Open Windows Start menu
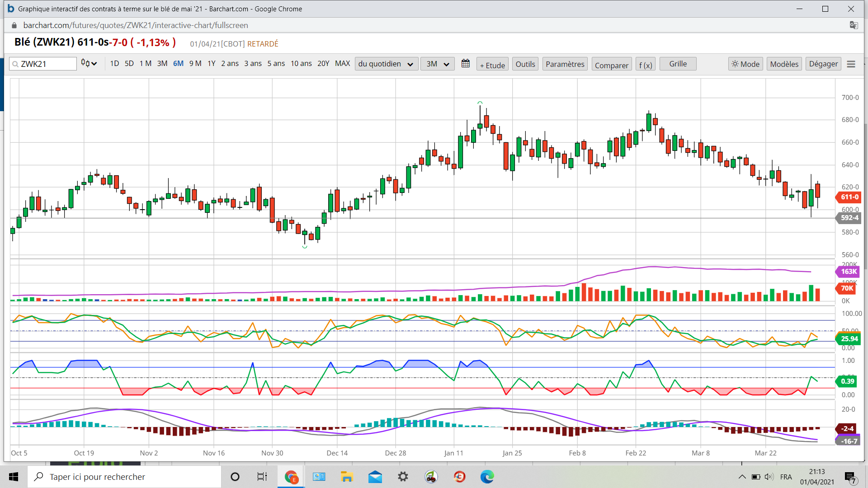 14,477
